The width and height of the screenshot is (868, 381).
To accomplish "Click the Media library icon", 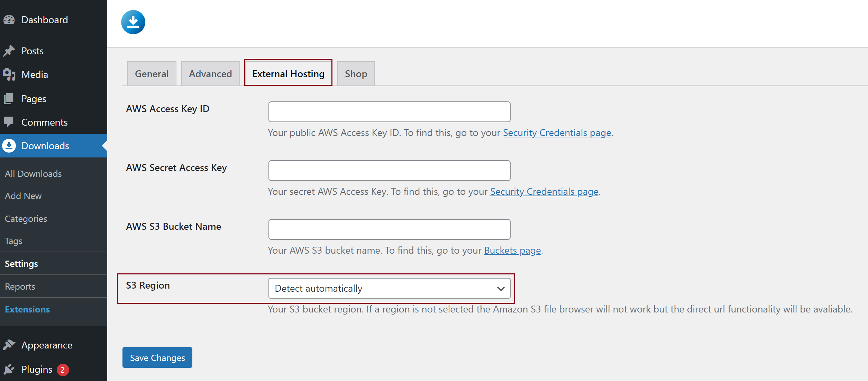I will tap(9, 74).
